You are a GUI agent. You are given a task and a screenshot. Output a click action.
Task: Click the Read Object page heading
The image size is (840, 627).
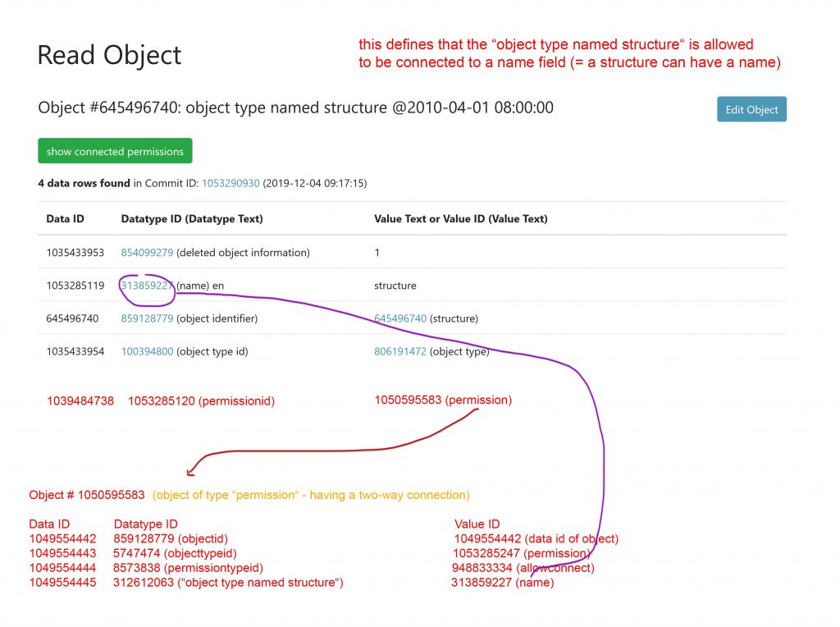(109, 55)
